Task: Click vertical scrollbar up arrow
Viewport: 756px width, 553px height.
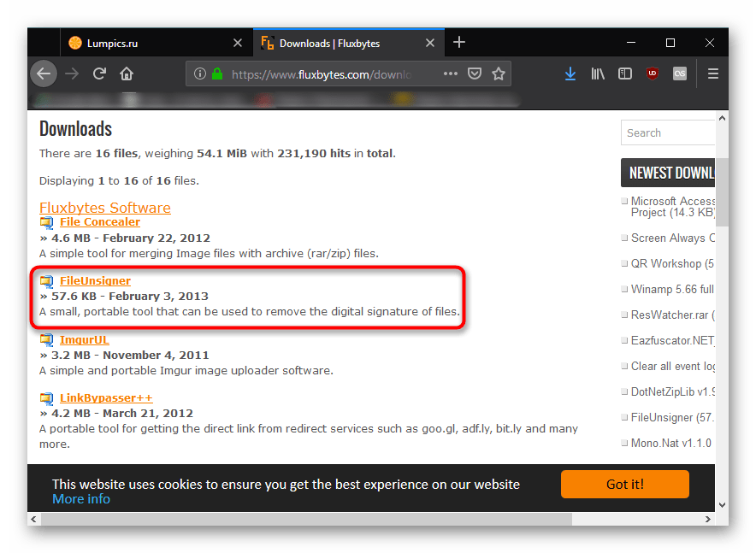Action: click(722, 118)
